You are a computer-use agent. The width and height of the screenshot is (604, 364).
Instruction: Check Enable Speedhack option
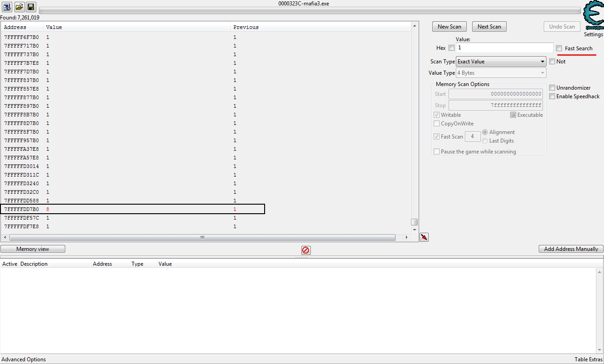[x=552, y=96]
